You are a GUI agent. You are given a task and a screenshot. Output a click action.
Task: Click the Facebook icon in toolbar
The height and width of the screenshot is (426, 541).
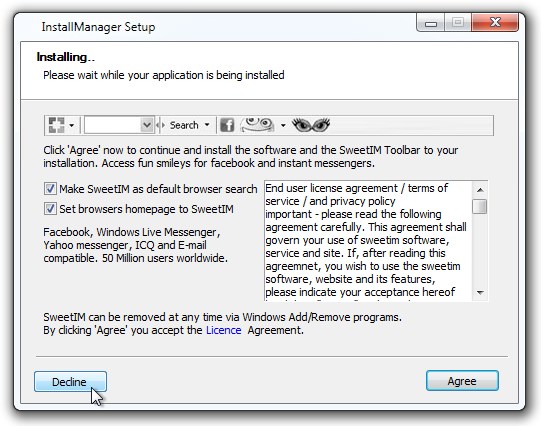click(x=227, y=125)
